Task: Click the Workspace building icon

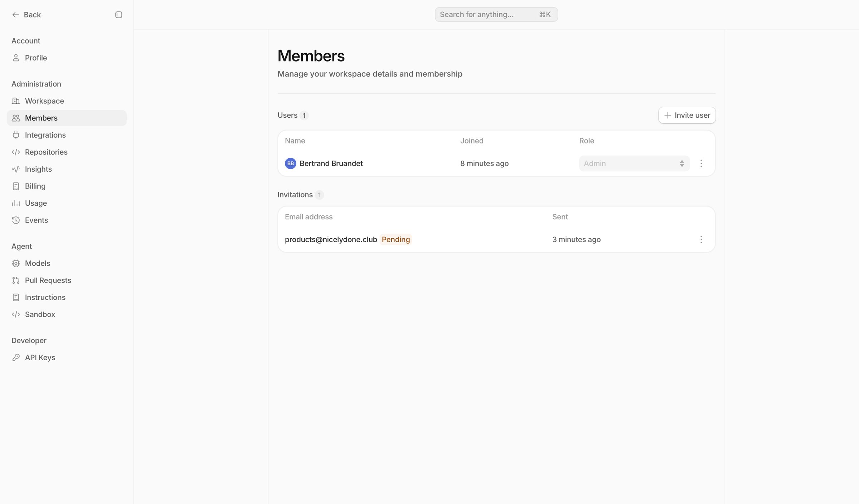Action: 16,101
